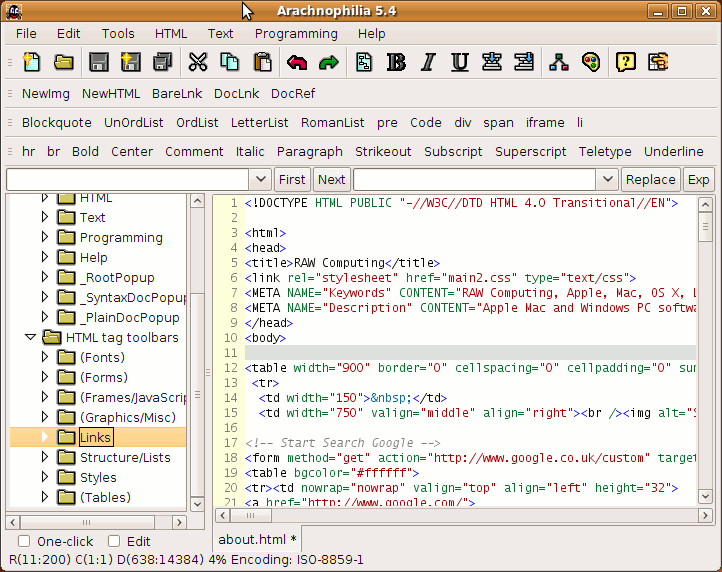Click the Cut scissors icon
The image size is (722, 572).
coord(197,62)
